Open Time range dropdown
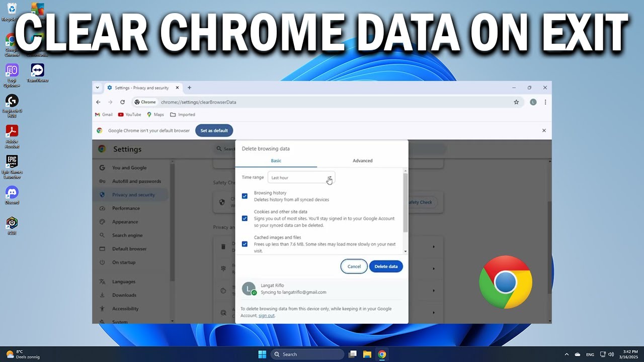 [301, 177]
